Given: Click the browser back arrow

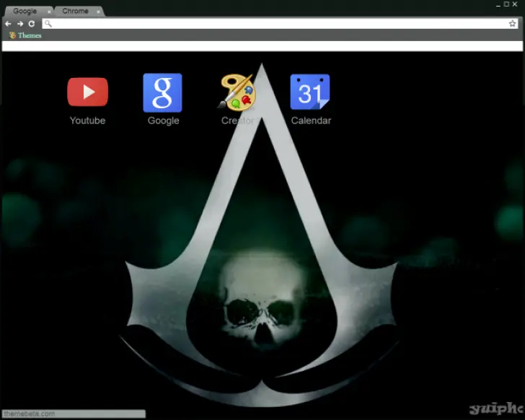Looking at the screenshot, I should 8,24.
